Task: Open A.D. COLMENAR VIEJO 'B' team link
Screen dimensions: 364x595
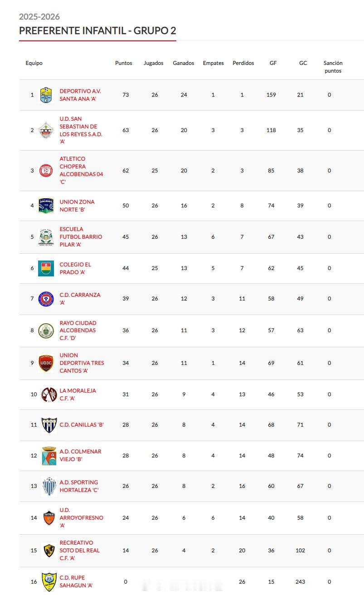Action: click(80, 455)
